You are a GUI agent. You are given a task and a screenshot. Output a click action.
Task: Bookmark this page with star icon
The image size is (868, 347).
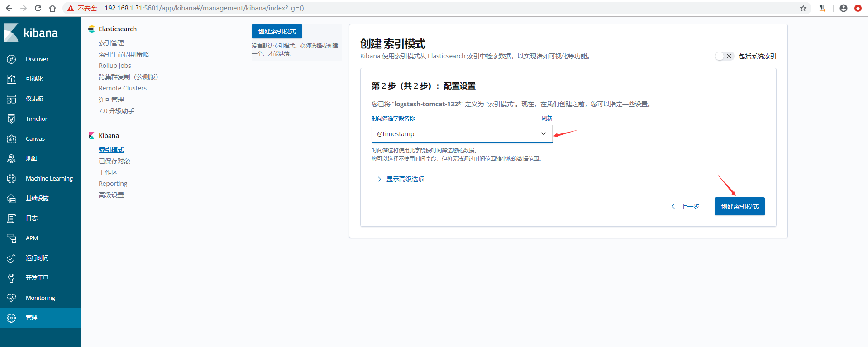tap(803, 8)
